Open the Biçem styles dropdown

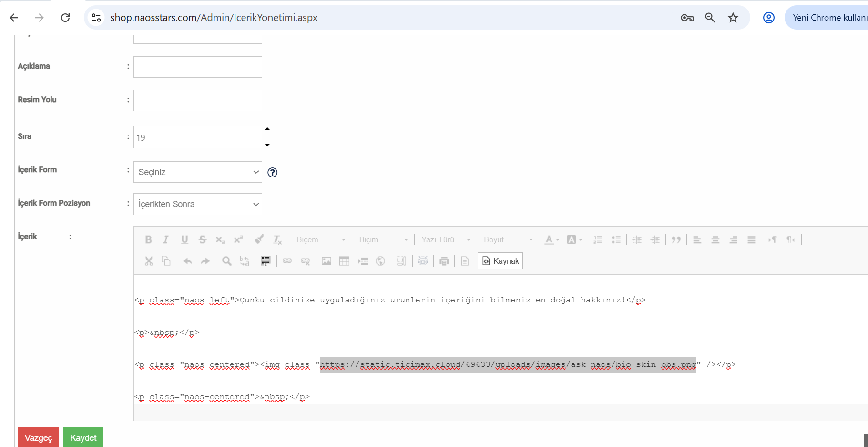tap(321, 239)
